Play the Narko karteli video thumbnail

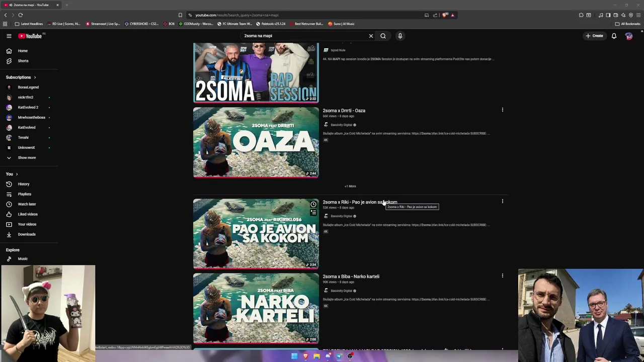tap(256, 308)
